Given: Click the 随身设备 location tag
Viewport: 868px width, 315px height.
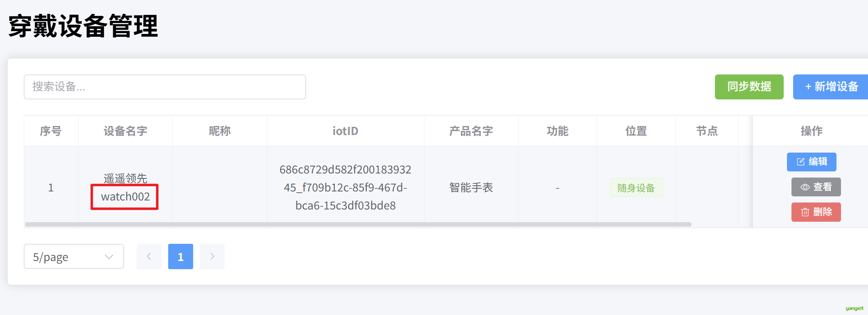Looking at the screenshot, I should pos(636,188).
